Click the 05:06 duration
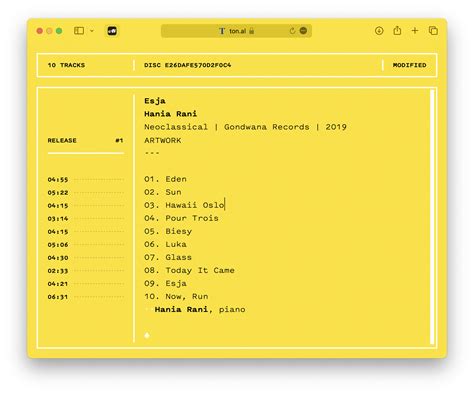This screenshot has width=474, height=394. [x=58, y=245]
